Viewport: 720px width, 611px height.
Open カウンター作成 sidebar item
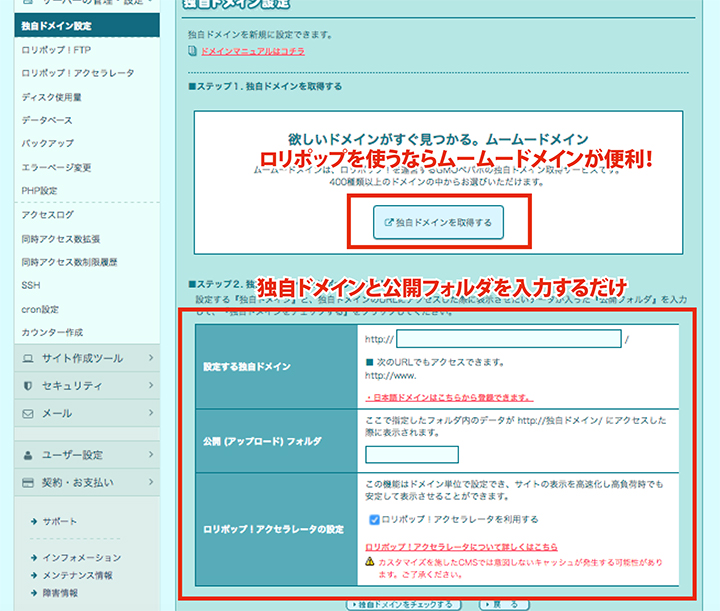(52, 332)
